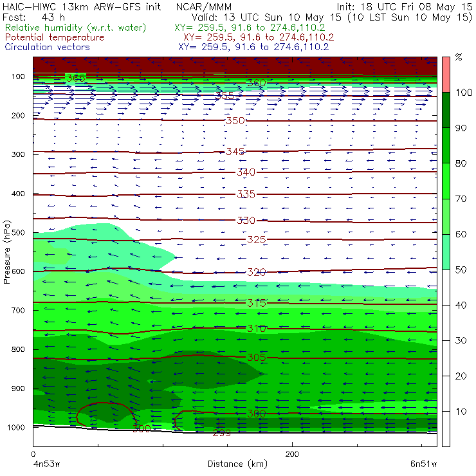Click the colorbar tick label 100
Image resolution: width=476 pixels, height=476 pixels.
pos(464,92)
